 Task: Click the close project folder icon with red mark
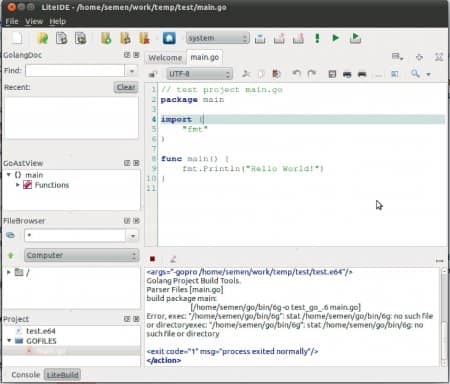pos(145,38)
